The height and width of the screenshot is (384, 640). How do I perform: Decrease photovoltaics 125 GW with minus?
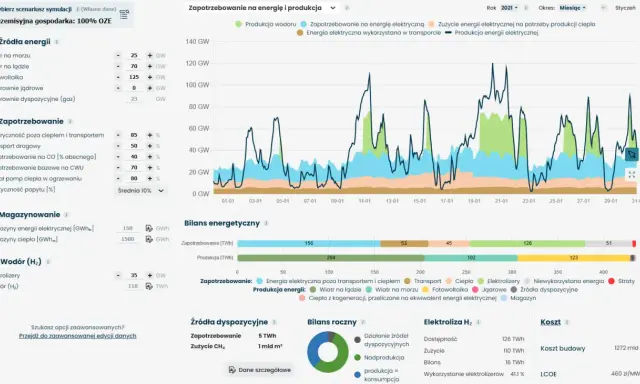coord(118,77)
